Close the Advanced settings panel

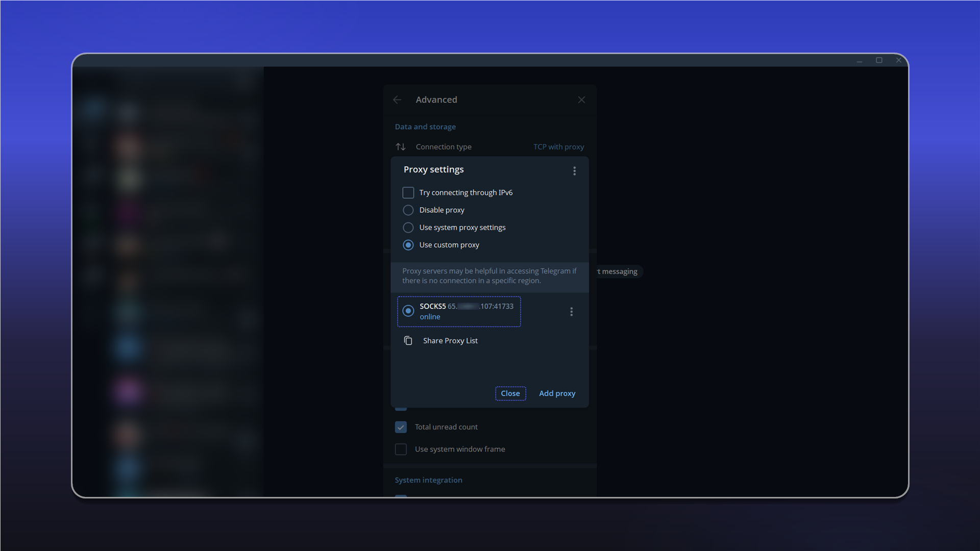pos(581,100)
